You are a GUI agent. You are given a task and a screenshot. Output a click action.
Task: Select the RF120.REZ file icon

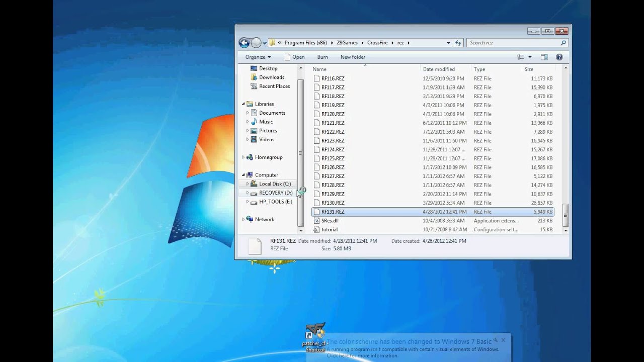tap(316, 114)
